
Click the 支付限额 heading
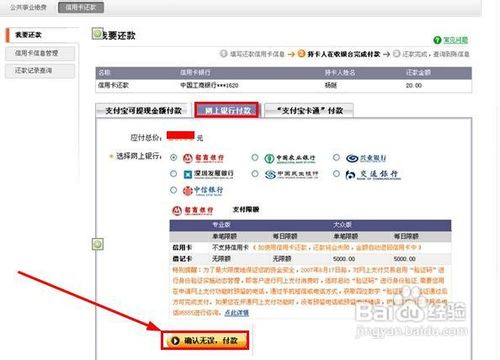246,209
